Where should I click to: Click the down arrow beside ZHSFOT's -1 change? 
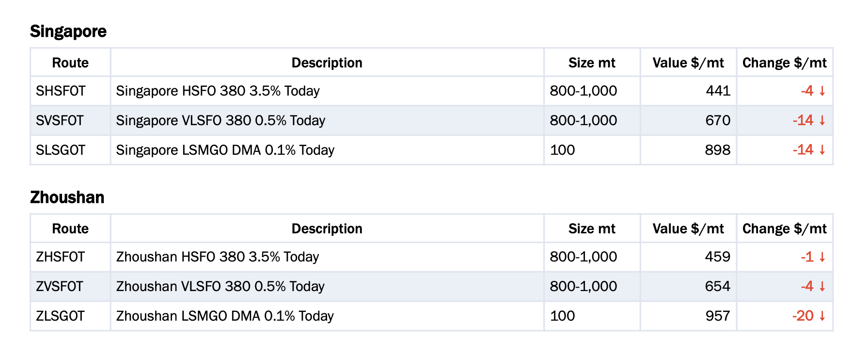coord(822,257)
